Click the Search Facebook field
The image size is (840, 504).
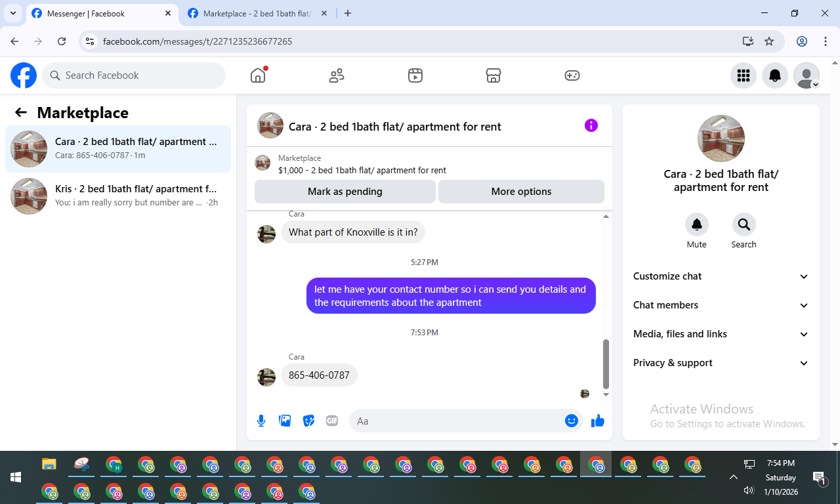134,75
